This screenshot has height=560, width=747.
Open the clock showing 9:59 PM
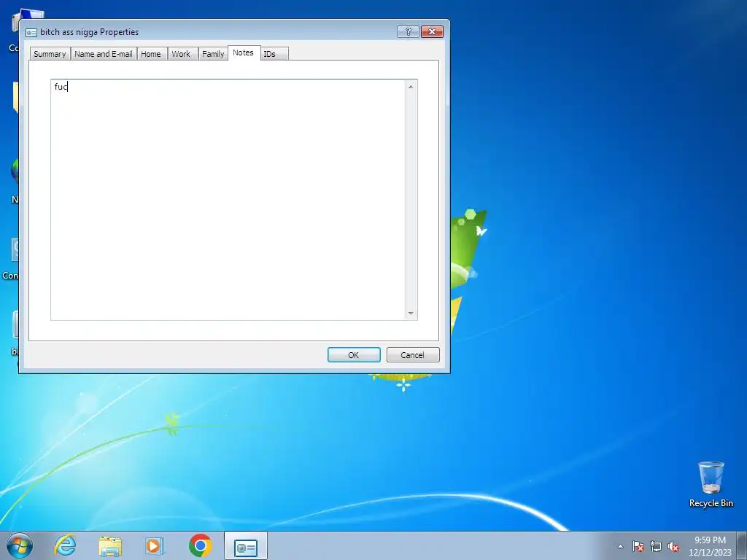click(x=710, y=546)
